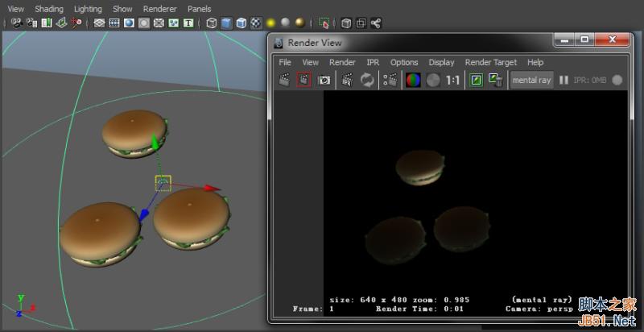Toggle the Resolution Gate blue sphere icon

coord(129,23)
